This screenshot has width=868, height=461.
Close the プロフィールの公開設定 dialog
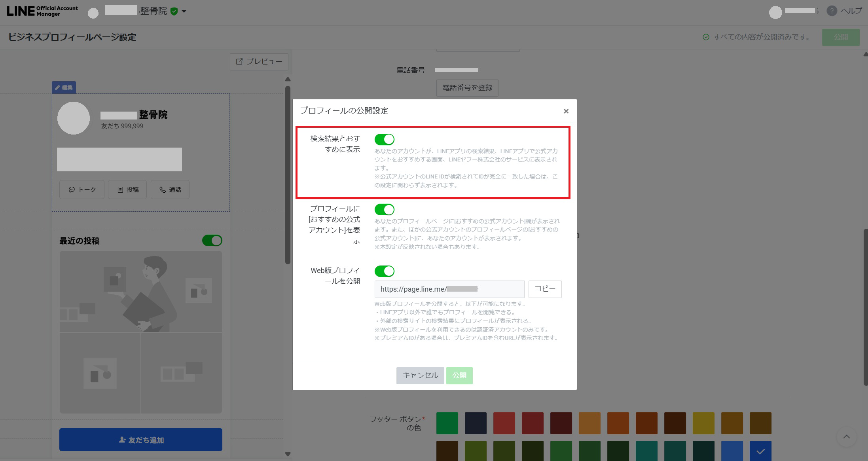(566, 111)
